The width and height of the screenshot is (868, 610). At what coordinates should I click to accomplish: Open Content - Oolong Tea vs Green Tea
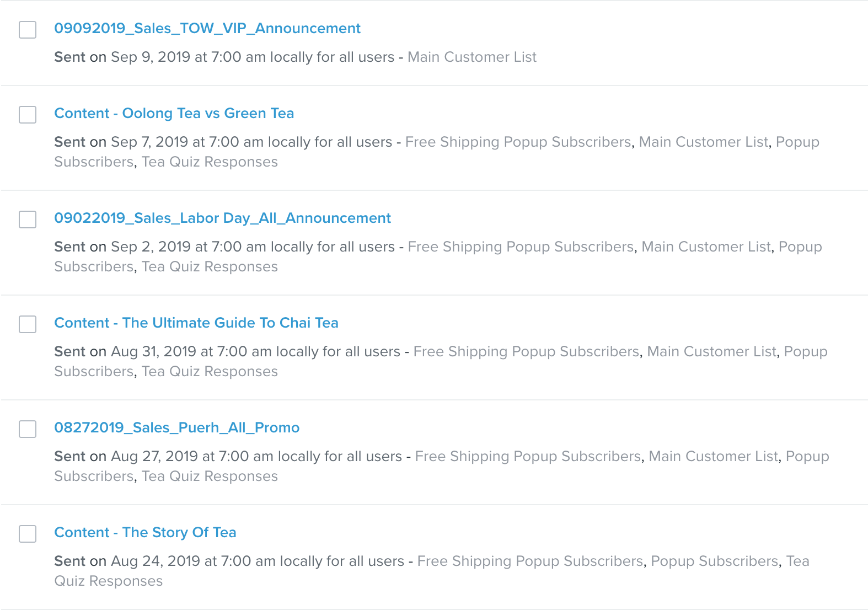(174, 114)
